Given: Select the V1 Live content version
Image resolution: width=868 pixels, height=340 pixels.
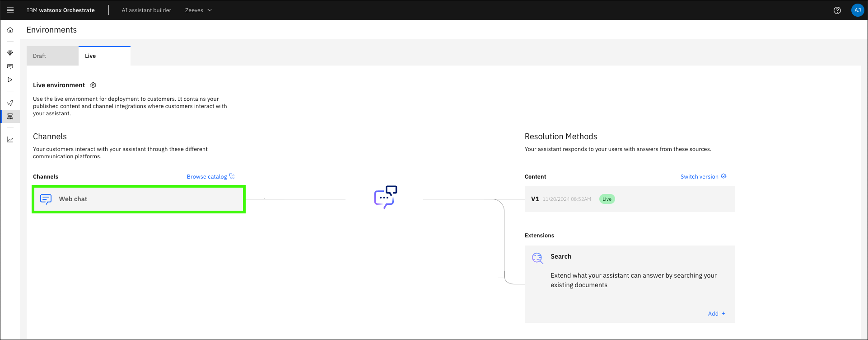Looking at the screenshot, I should (x=629, y=199).
